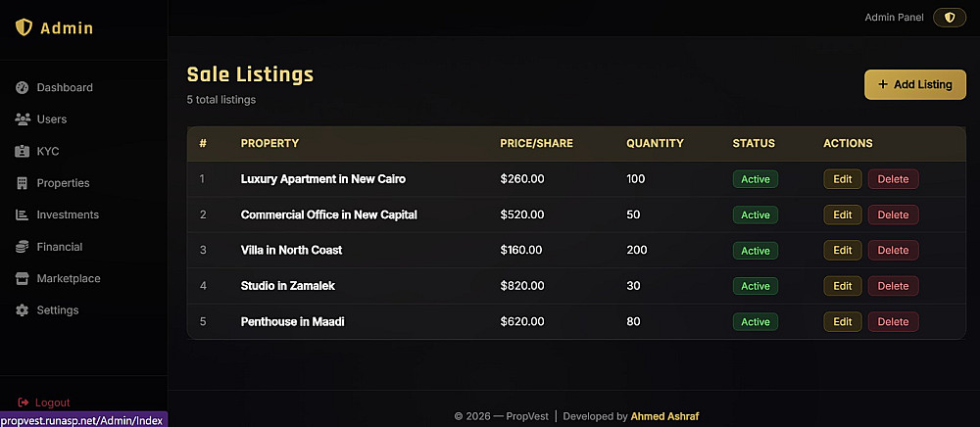Screen dimensions: 980x427
Task: Click the KYC ID badge icon
Action: tap(23, 152)
